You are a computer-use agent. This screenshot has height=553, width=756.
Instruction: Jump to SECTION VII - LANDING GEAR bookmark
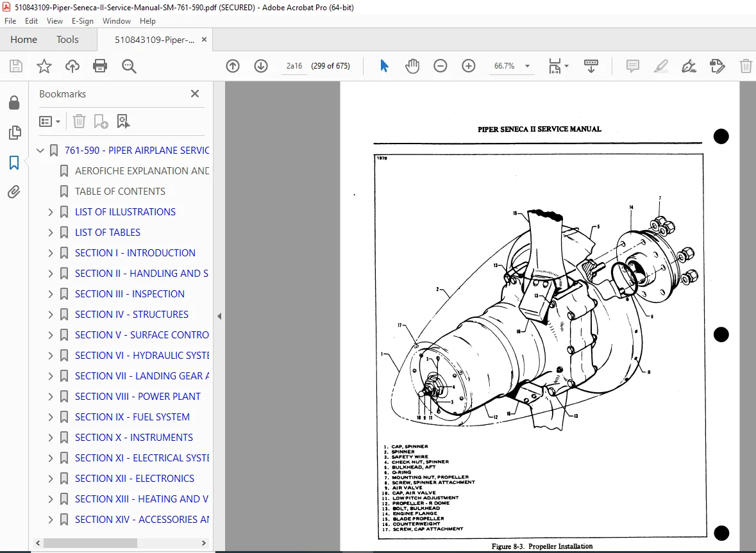[142, 376]
